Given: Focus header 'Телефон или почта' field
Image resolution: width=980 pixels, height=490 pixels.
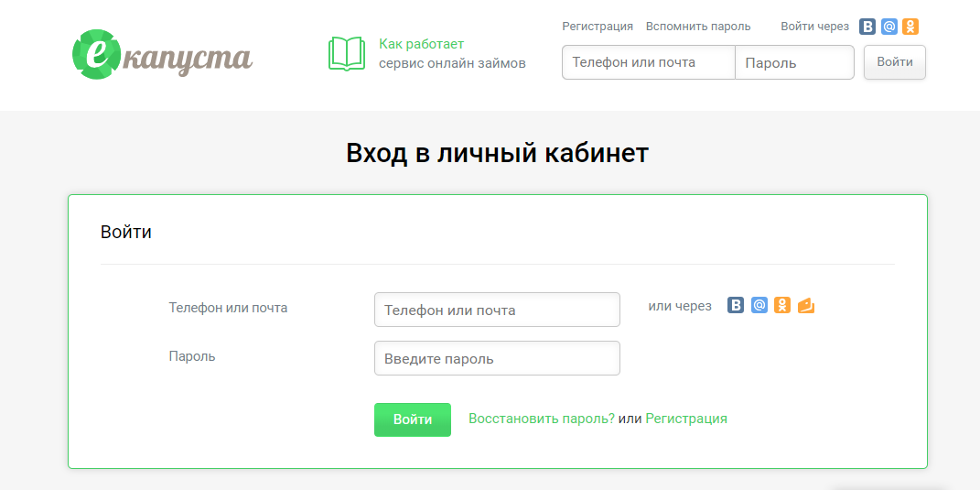Looking at the screenshot, I should click(x=649, y=62).
